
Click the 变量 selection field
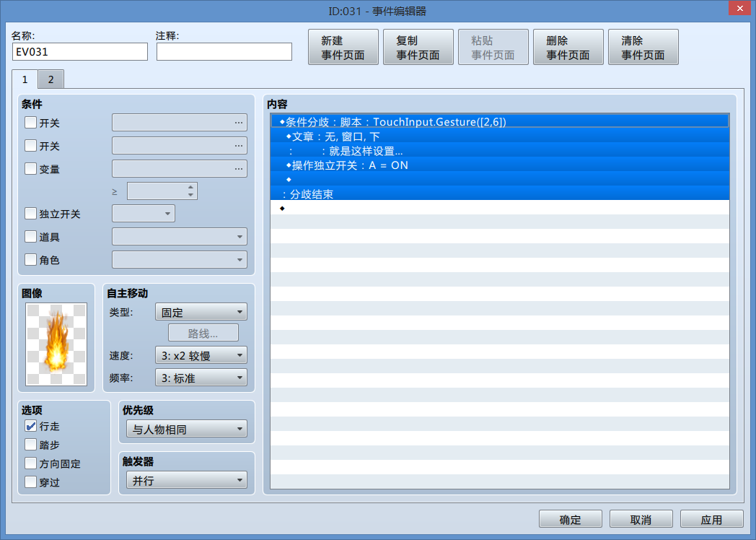(x=180, y=168)
